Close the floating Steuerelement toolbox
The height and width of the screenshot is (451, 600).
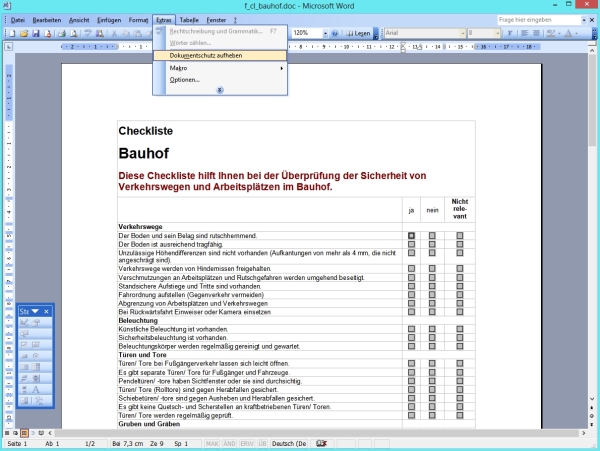tap(46, 313)
